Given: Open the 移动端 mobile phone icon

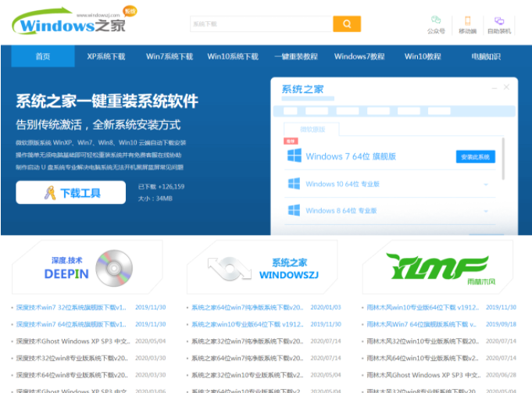Looking at the screenshot, I should (x=467, y=21).
